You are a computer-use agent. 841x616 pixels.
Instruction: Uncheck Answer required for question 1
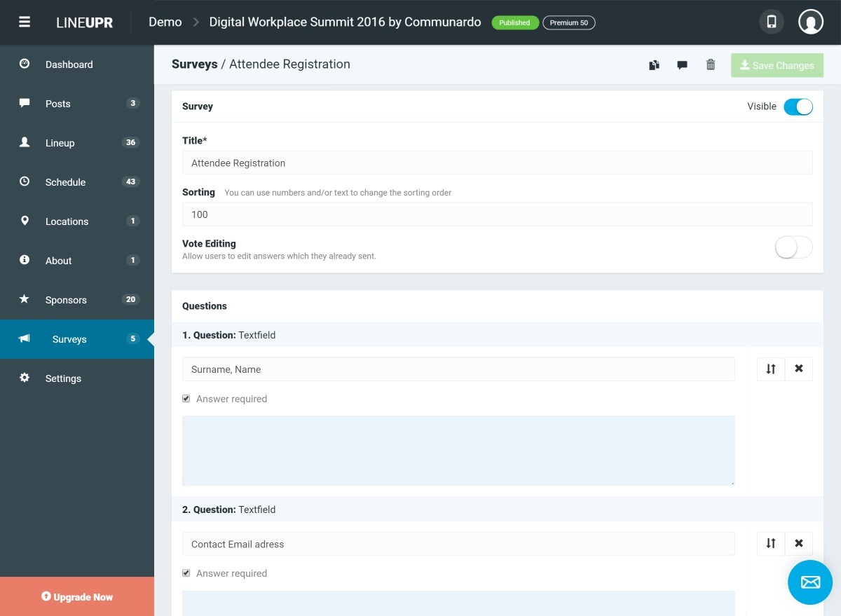(x=186, y=398)
